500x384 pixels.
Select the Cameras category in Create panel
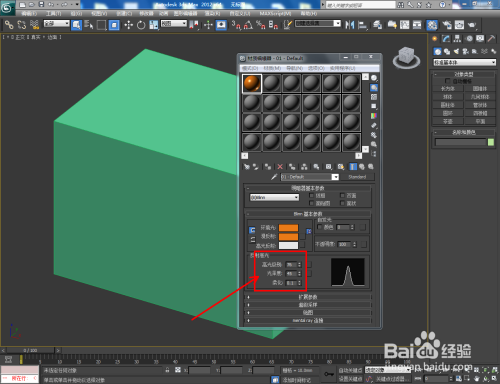[x=465, y=51]
